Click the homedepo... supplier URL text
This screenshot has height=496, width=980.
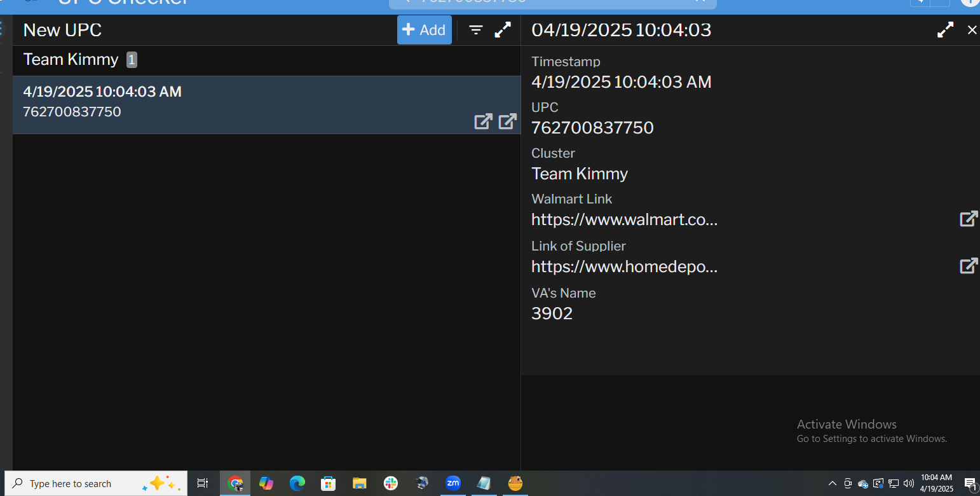624,266
